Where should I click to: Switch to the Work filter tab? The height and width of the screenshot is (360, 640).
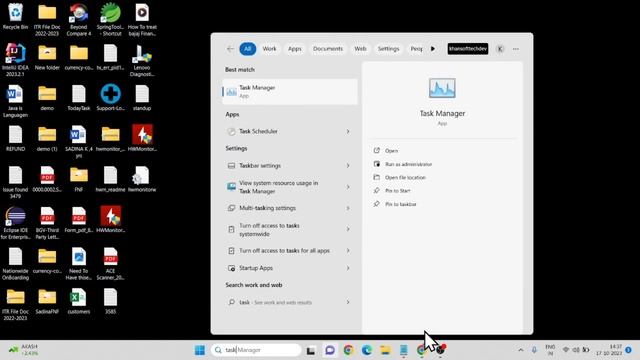point(269,49)
